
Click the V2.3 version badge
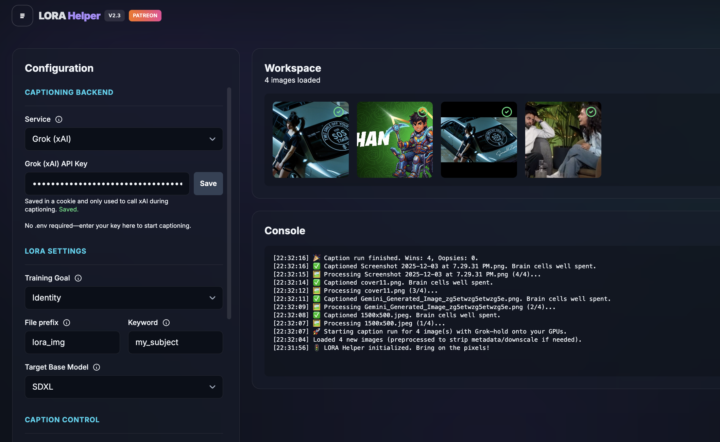click(114, 16)
